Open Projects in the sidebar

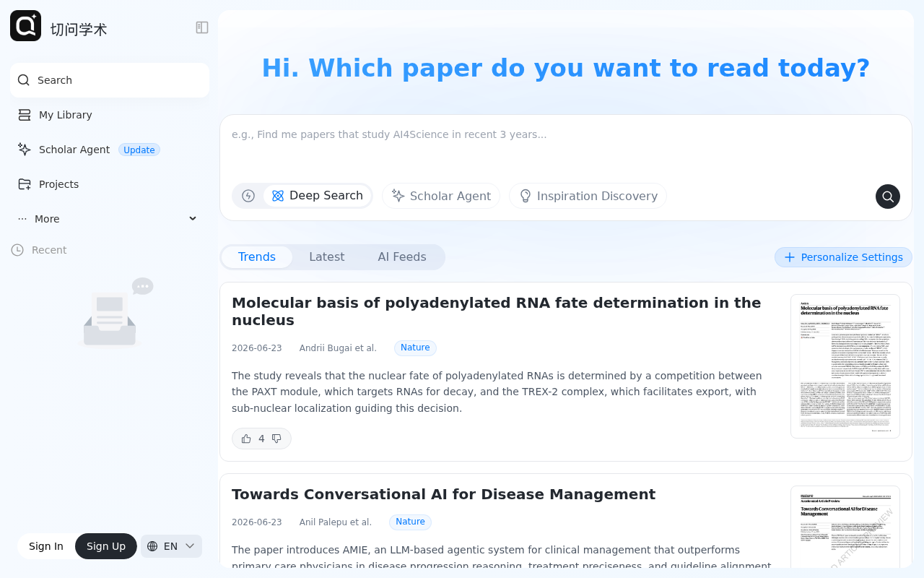pos(110,184)
